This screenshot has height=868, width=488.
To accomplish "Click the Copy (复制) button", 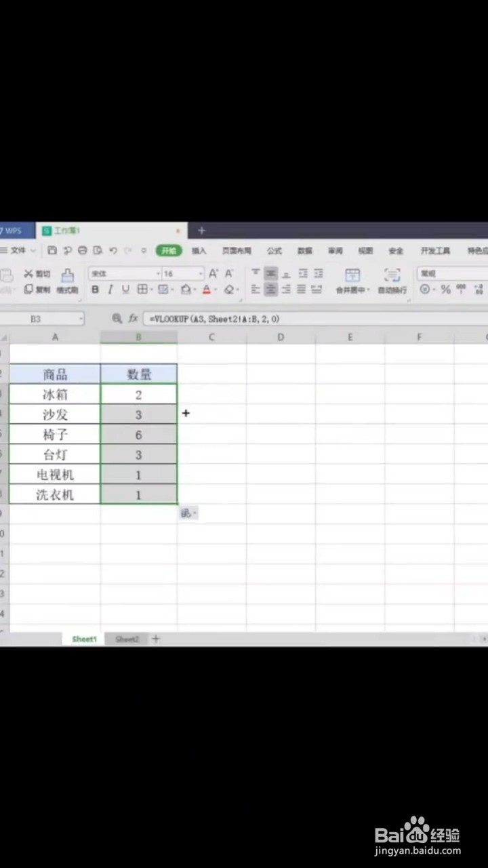I will click(37, 290).
